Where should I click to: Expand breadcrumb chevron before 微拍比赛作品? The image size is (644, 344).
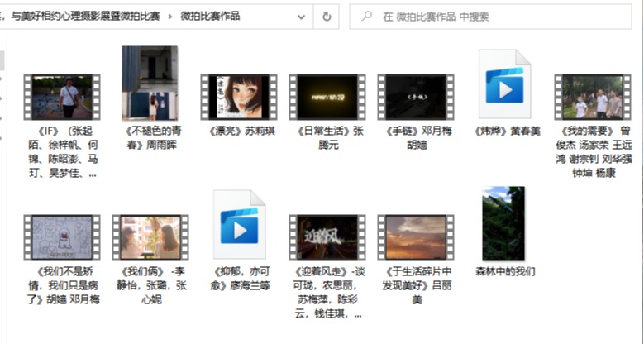click(171, 16)
